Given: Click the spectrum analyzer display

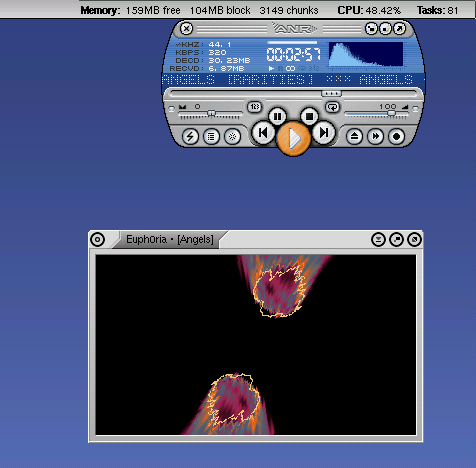Looking at the screenshot, I should pos(366,54).
